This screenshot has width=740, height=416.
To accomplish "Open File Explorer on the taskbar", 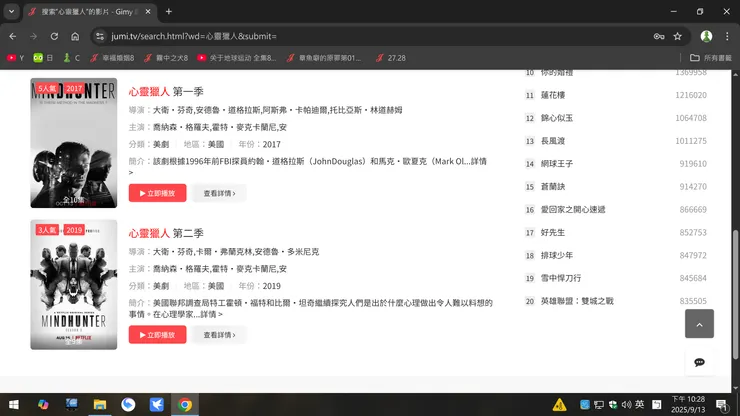I will 100,405.
